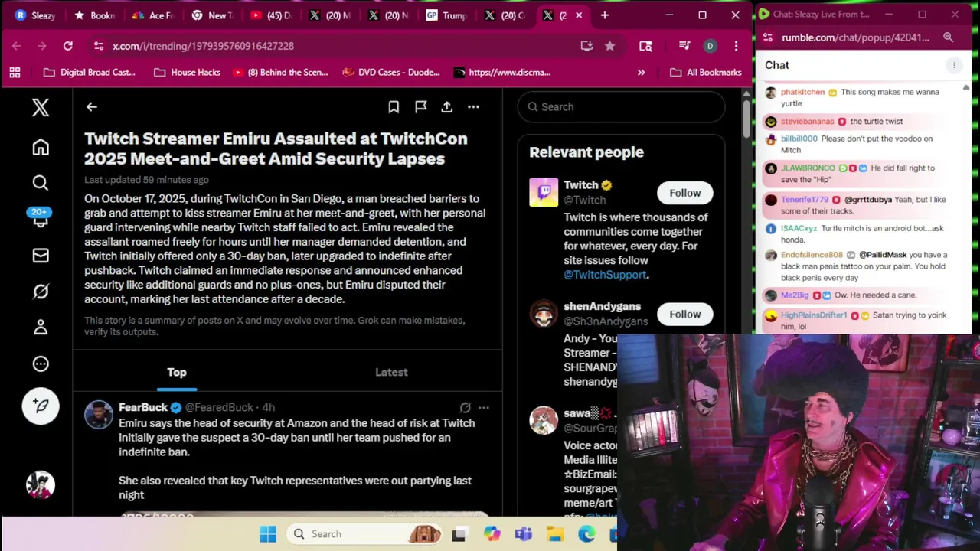Click phatkitchen username in chat
Image resolution: width=980 pixels, height=551 pixels.
[x=802, y=92]
